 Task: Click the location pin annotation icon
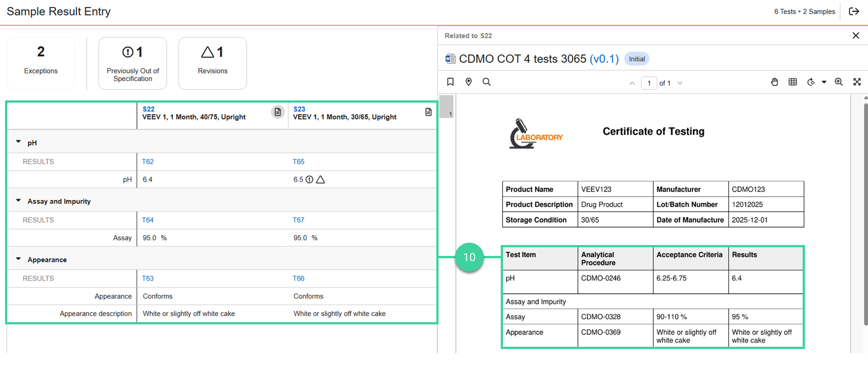(468, 82)
